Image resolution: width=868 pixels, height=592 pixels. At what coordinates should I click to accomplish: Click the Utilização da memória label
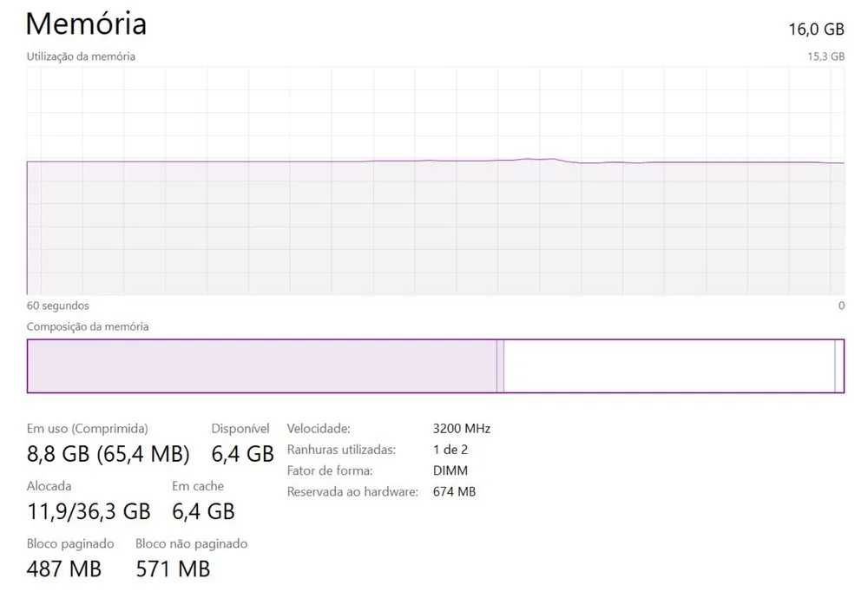[x=81, y=56]
